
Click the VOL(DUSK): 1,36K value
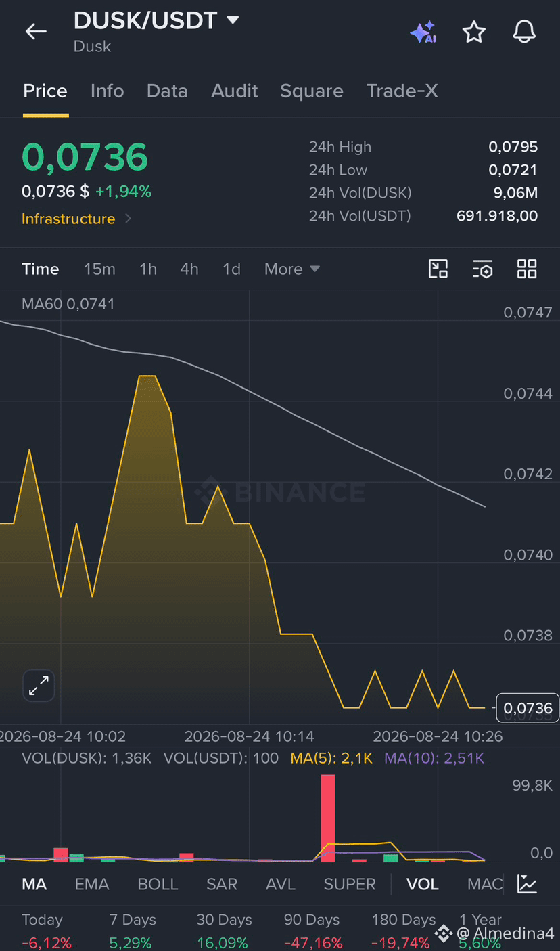pyautogui.click(x=87, y=758)
